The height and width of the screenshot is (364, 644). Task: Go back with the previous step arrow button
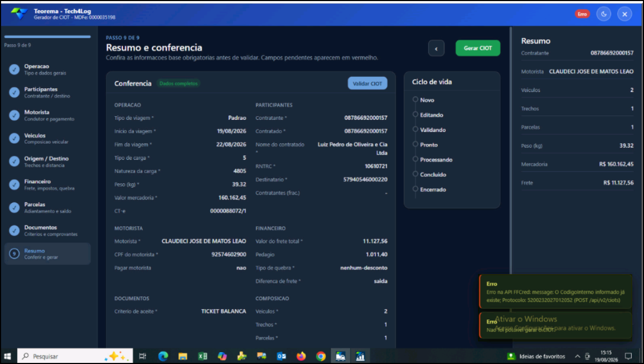[x=436, y=48]
